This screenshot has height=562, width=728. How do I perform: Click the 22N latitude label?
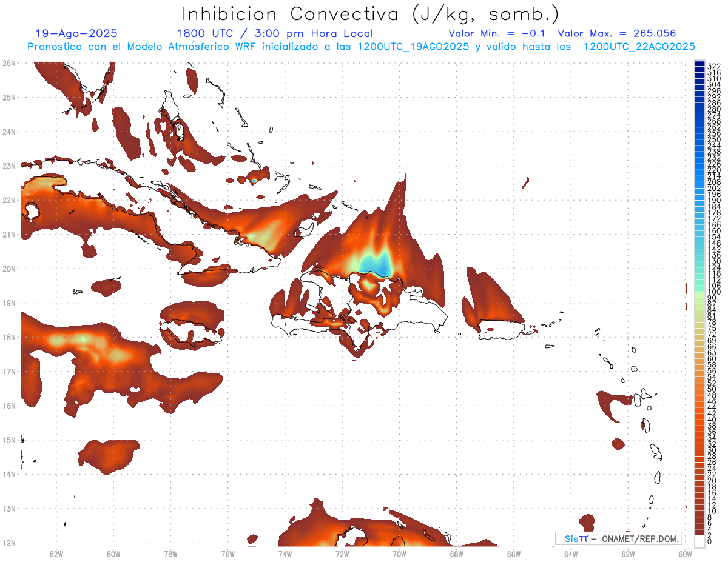click(x=8, y=200)
